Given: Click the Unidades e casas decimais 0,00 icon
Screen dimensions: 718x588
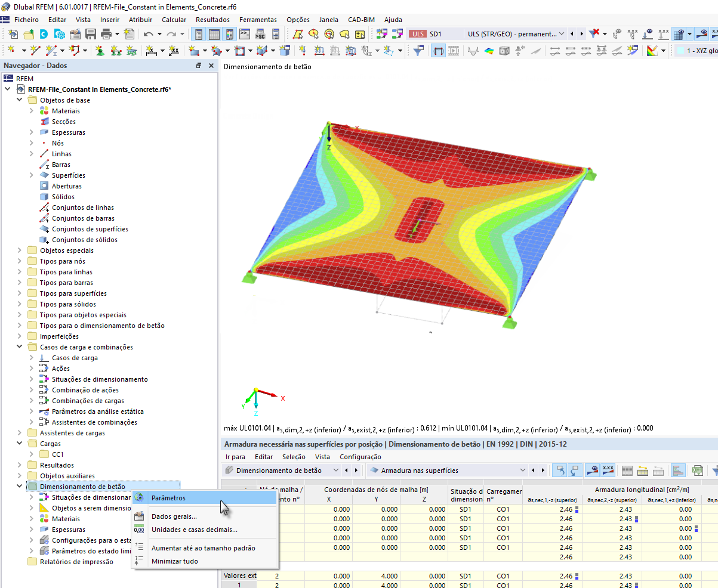Looking at the screenshot, I should (x=139, y=530).
